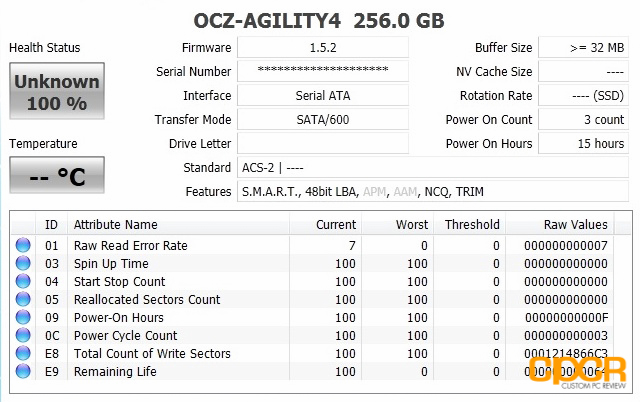
Task: Click the ID column header
Action: click(51, 224)
